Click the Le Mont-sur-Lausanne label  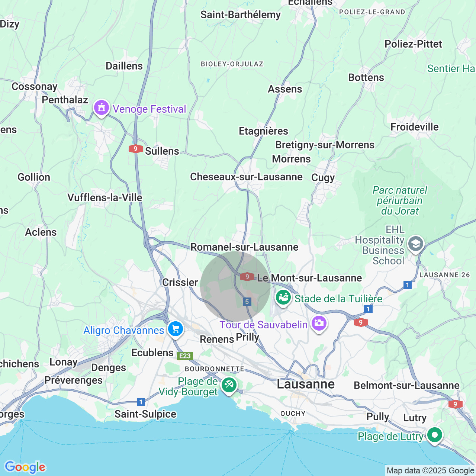(x=309, y=278)
